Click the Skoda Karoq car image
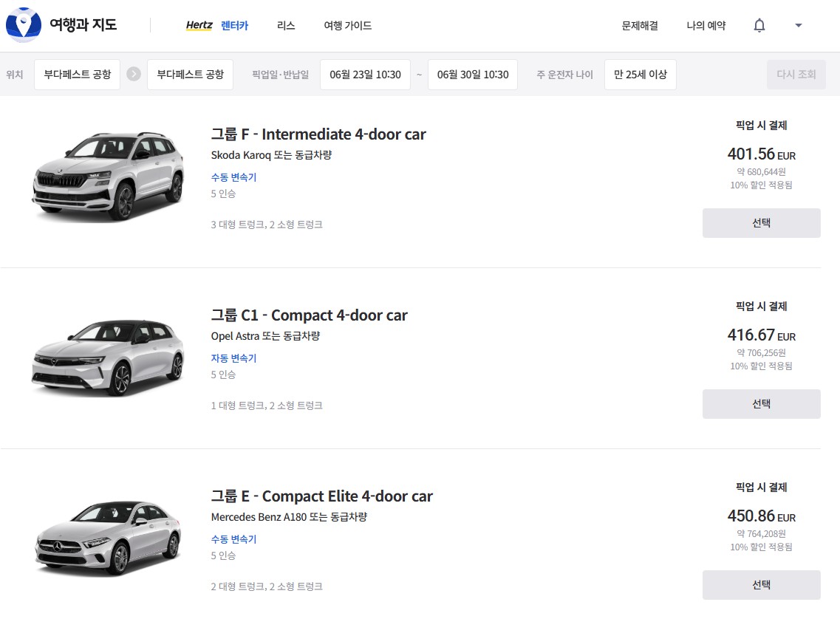 coord(108,176)
